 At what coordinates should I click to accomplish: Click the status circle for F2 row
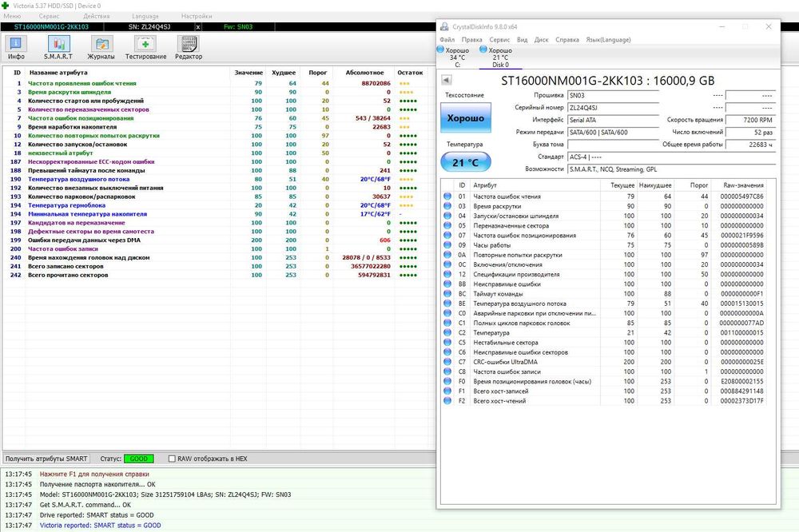click(447, 400)
